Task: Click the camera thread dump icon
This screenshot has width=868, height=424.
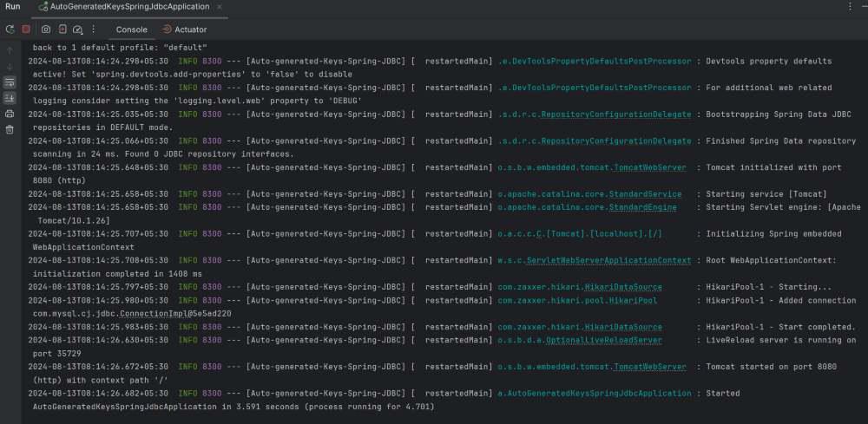Action: tap(46, 29)
